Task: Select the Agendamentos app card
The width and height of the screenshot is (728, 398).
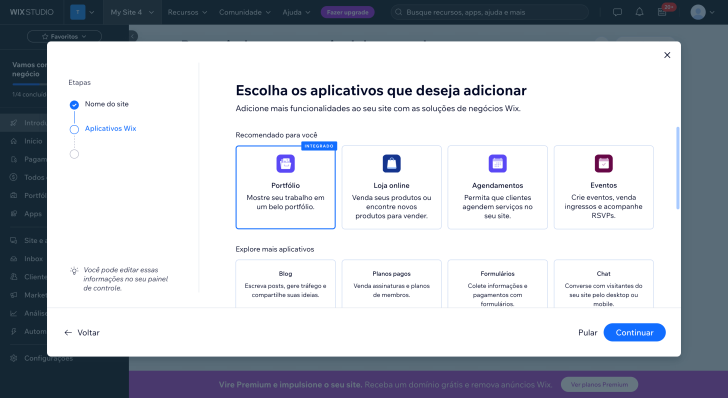Action: [497, 187]
